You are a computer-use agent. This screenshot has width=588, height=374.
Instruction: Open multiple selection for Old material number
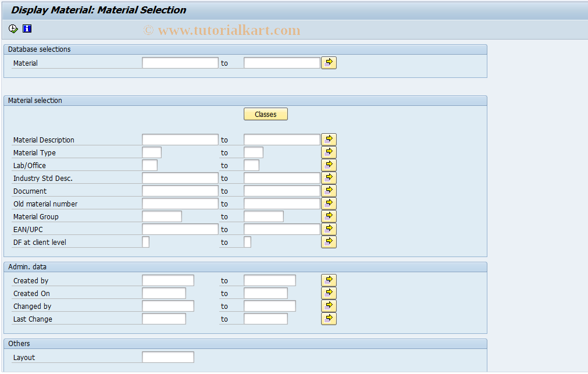[x=329, y=203]
